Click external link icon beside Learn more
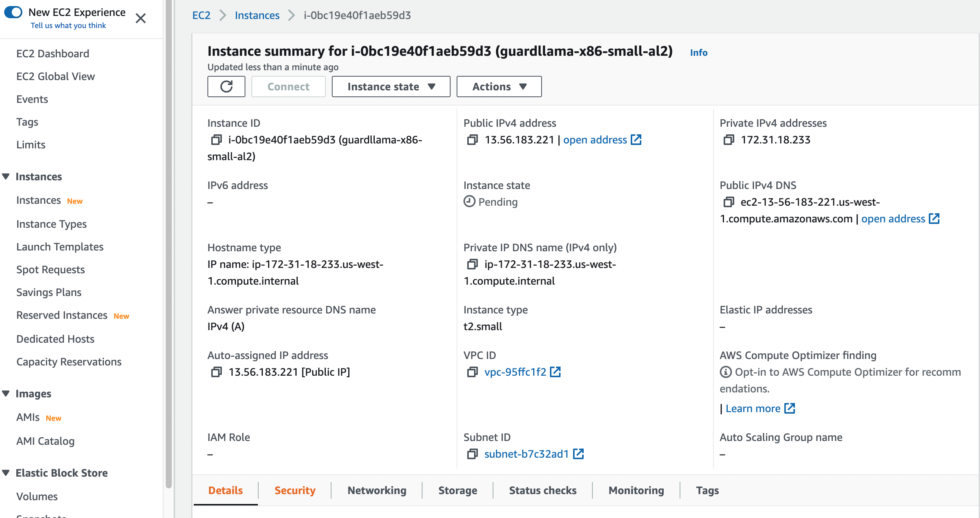This screenshot has height=518, width=980. (x=789, y=408)
